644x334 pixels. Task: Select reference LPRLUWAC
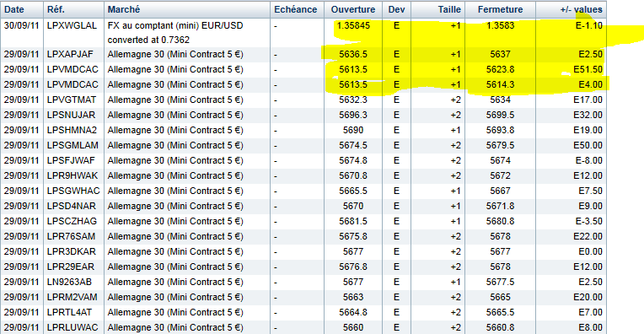72,328
